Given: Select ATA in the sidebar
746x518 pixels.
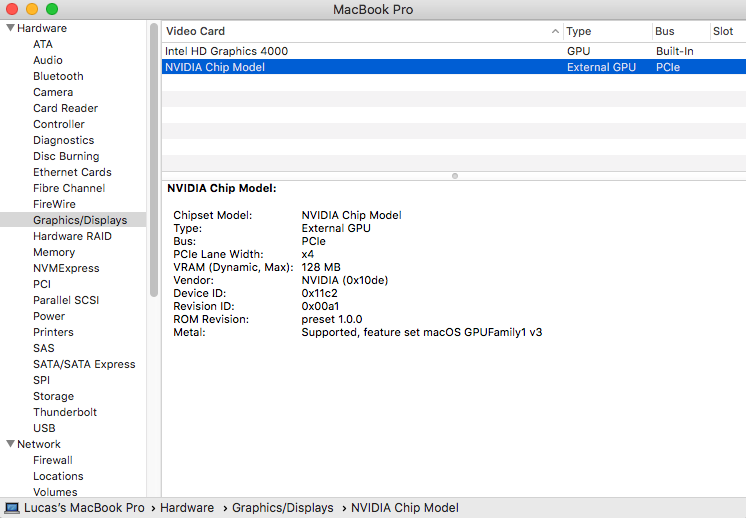Looking at the screenshot, I should pos(43,44).
